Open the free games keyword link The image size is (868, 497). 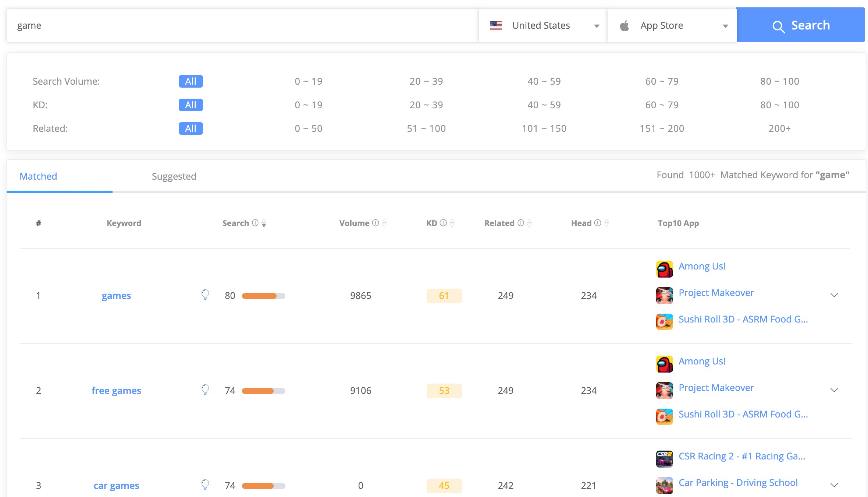[116, 391]
